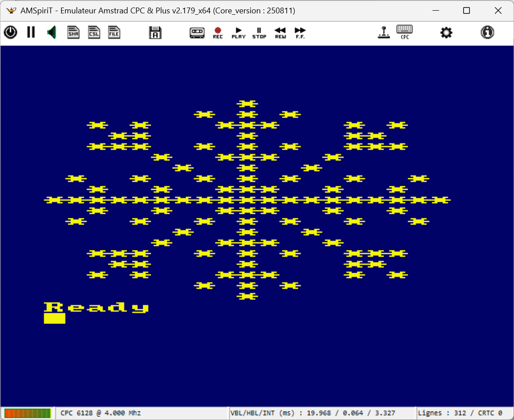Viewport: 514px width, 420px height.
Task: Open floppy disk drive A
Action: click(155, 33)
